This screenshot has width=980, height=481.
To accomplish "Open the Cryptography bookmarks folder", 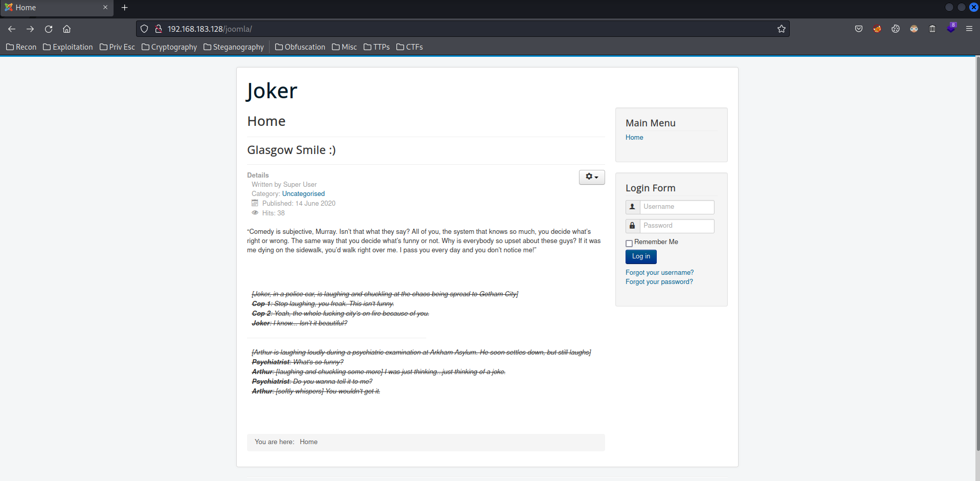I will click(169, 47).
